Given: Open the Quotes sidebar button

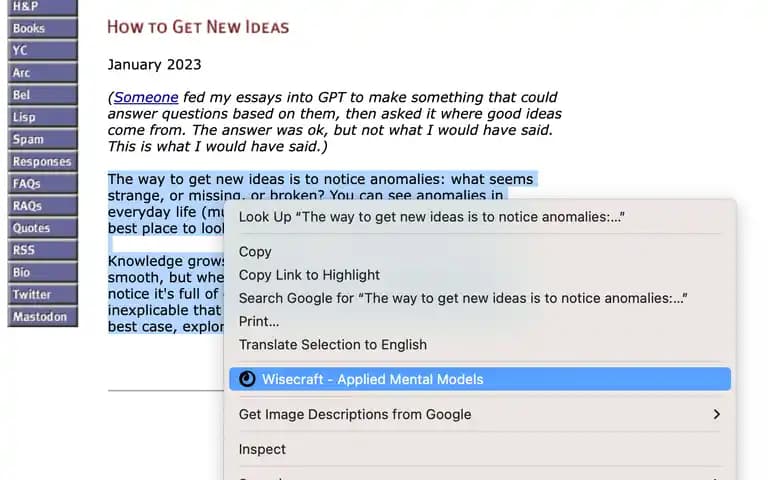Looking at the screenshot, I should [43, 228].
